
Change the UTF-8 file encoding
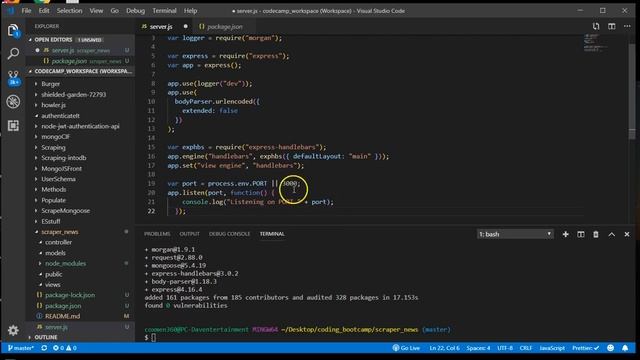coord(505,348)
